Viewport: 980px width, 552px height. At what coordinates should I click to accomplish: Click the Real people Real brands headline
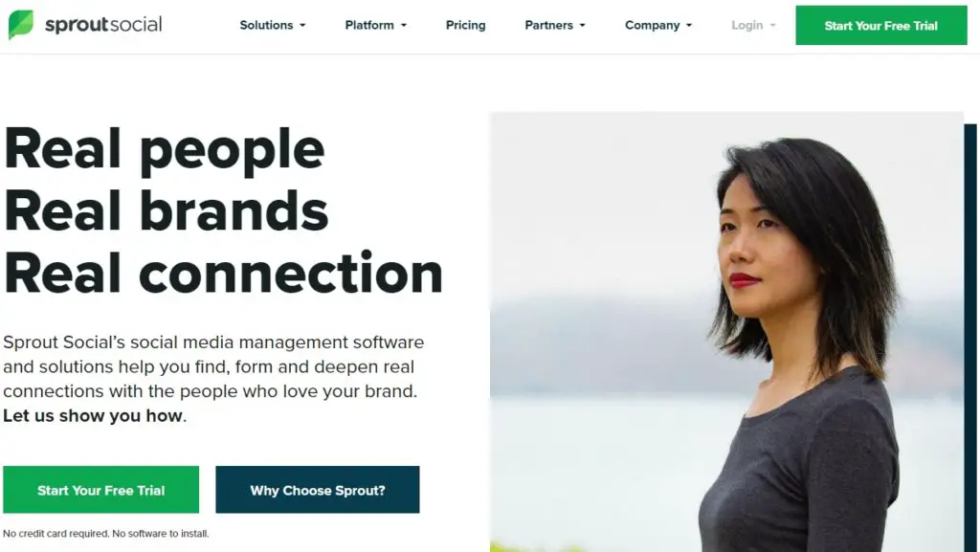point(223,210)
